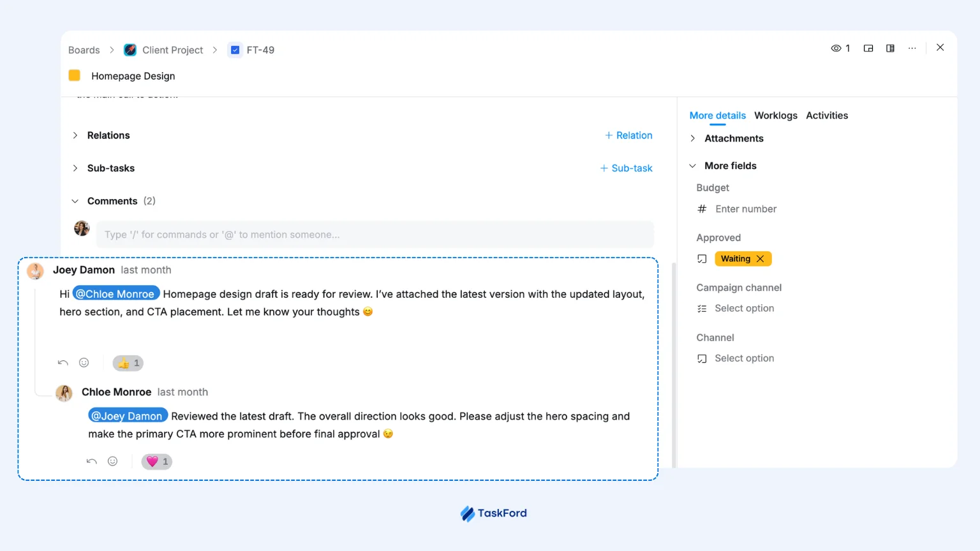
Task: Add emoji reaction to Joey Damon's comment
Action: [x=84, y=363]
